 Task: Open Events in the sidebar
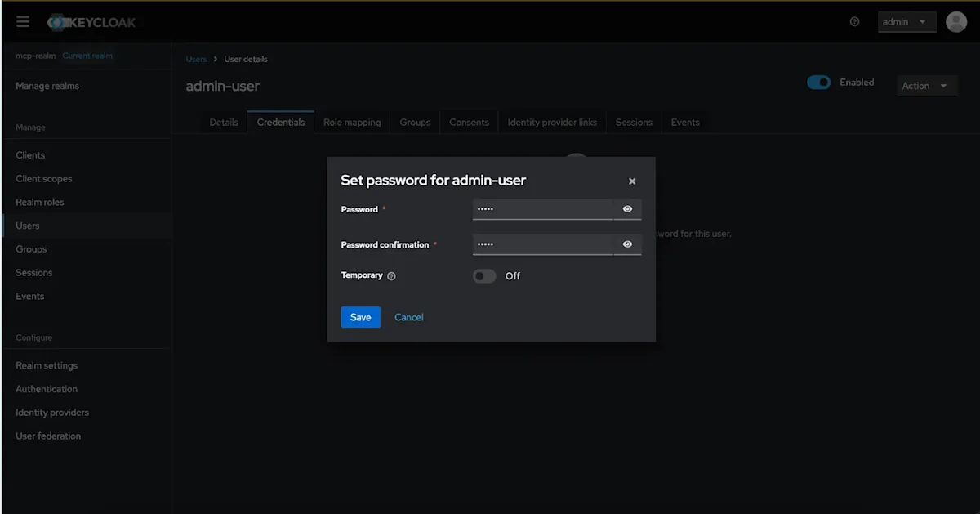pyautogui.click(x=86, y=297)
